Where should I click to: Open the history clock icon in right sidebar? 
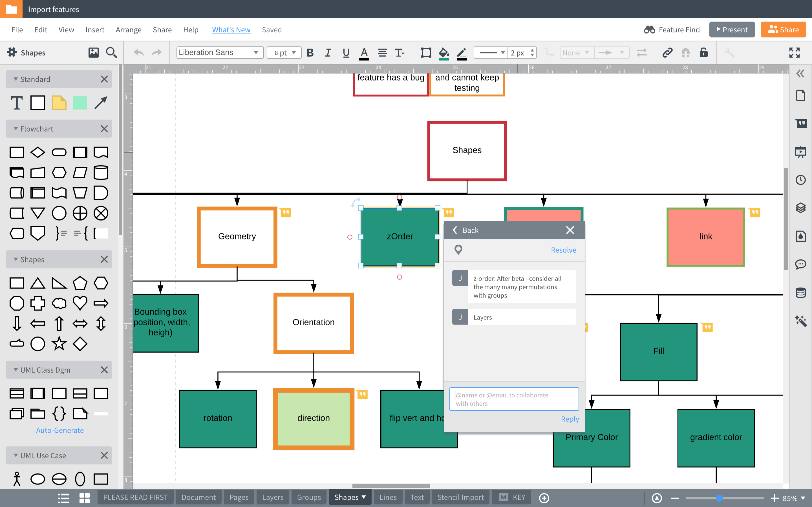801,180
